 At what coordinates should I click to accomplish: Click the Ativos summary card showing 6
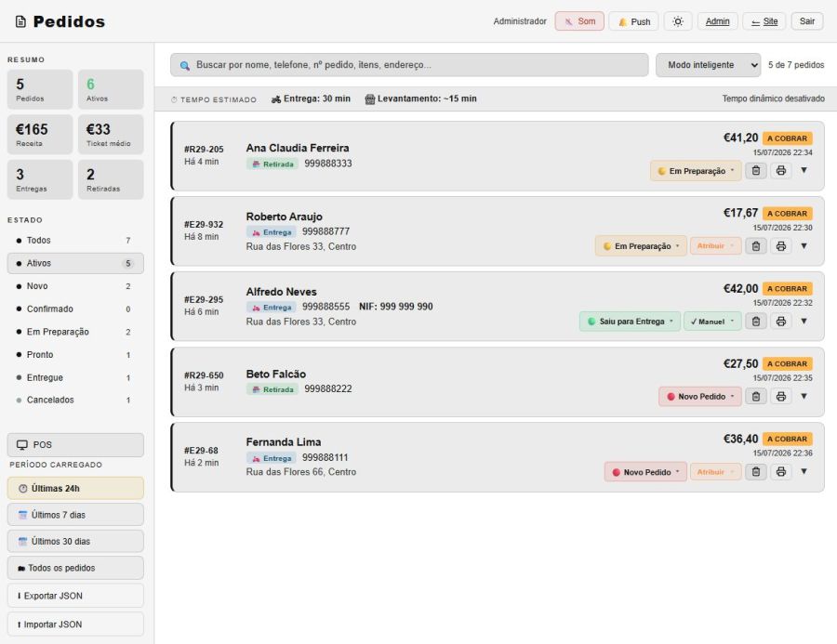pos(111,89)
